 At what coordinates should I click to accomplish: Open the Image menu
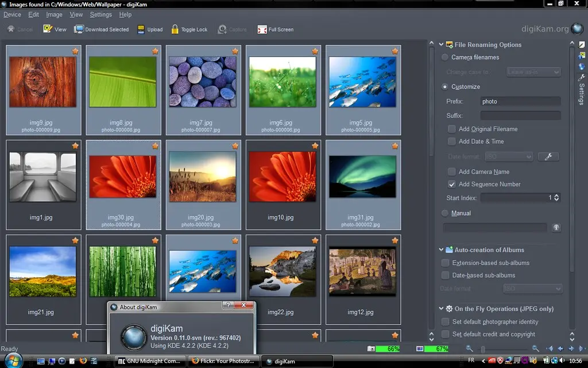[x=54, y=14]
